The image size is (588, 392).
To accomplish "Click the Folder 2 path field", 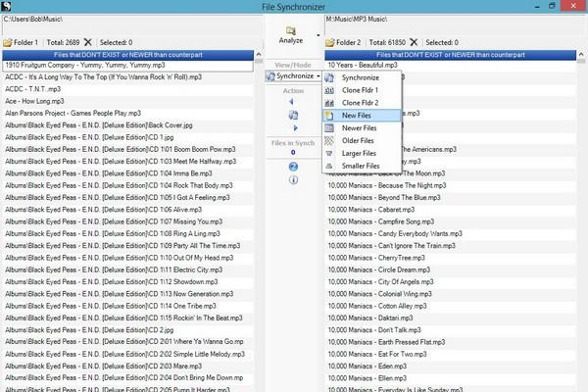I will (456, 24).
